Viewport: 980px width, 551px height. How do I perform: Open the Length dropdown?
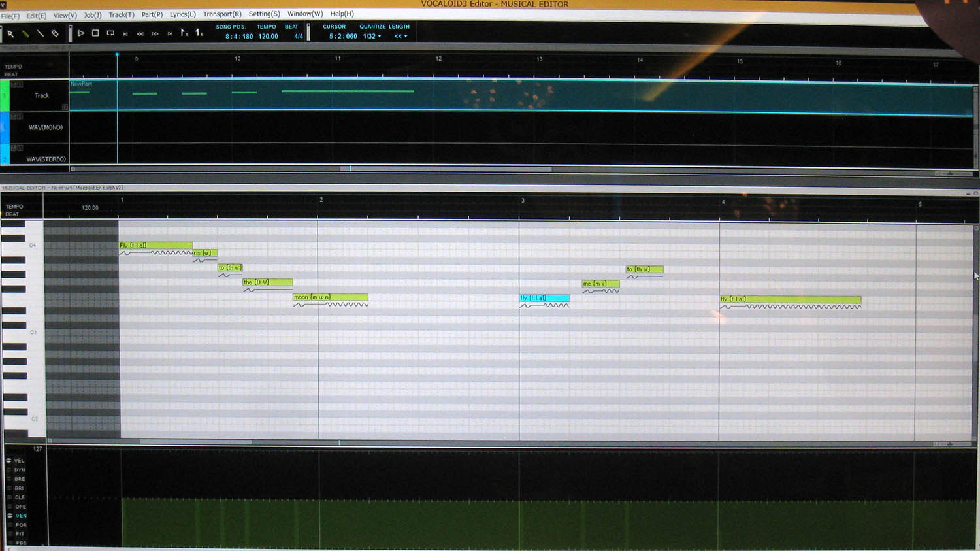click(400, 37)
